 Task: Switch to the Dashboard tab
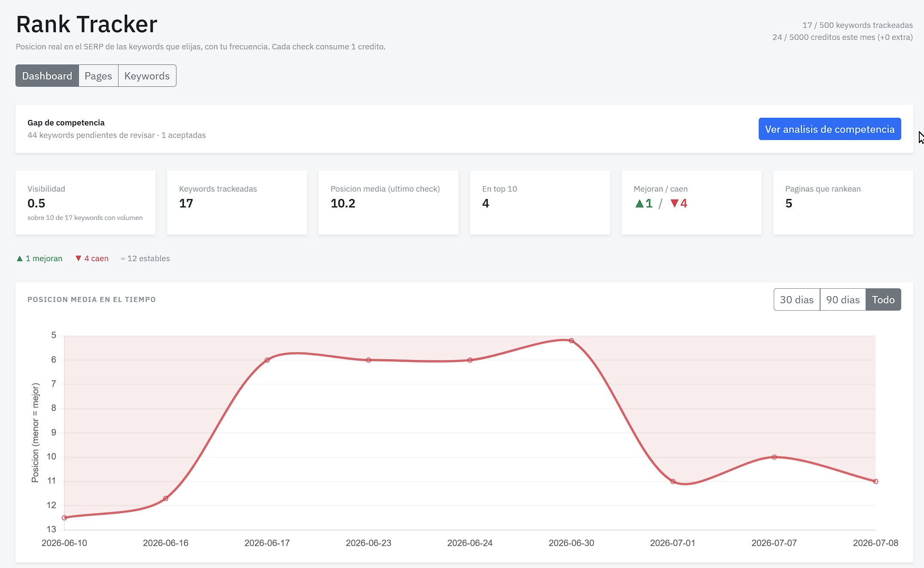[47, 76]
